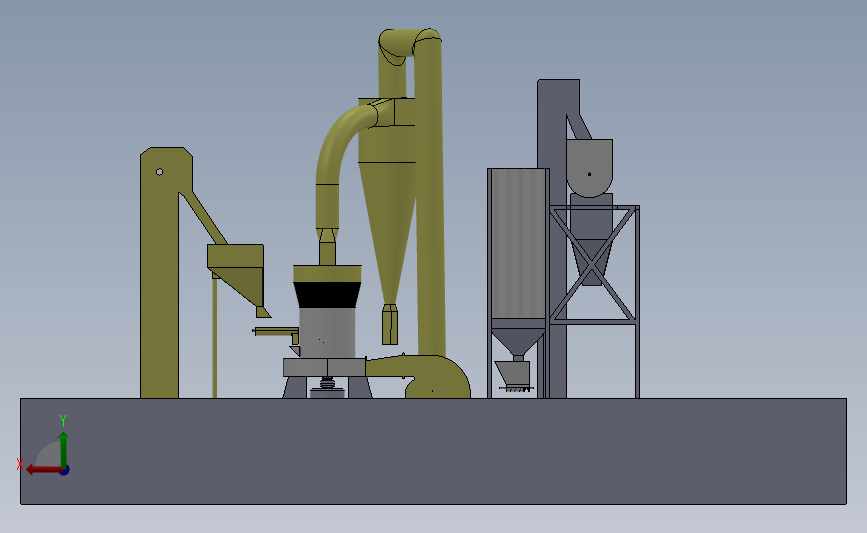Click the red X axis arrow of the triad
Image resolution: width=867 pixels, height=533 pixels.
[44, 469]
